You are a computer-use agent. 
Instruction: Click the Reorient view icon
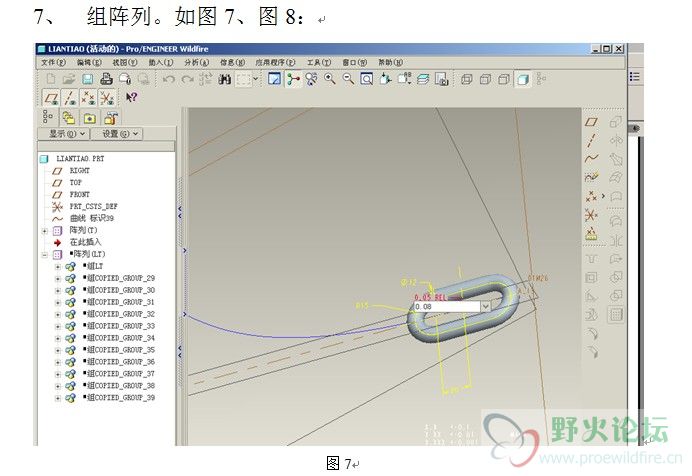click(x=385, y=79)
